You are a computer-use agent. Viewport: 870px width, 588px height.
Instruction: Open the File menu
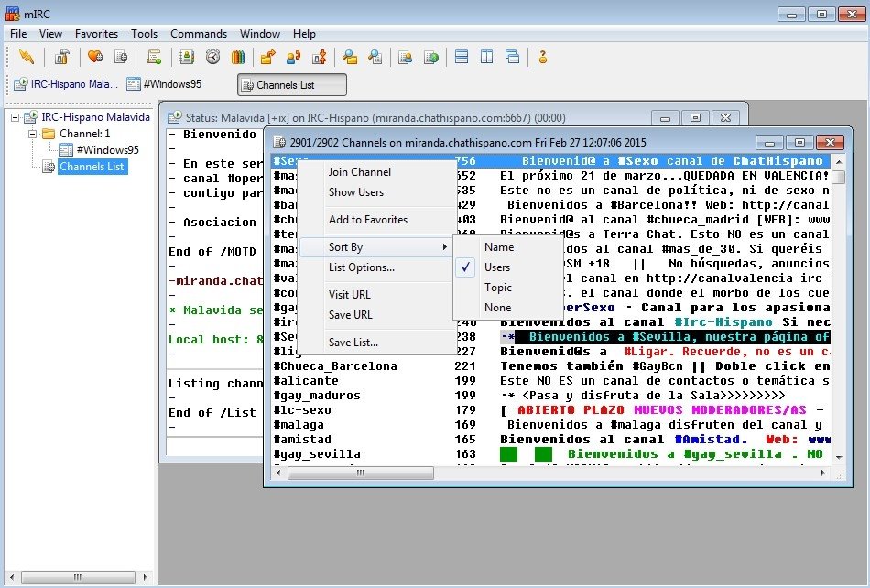[x=18, y=34]
